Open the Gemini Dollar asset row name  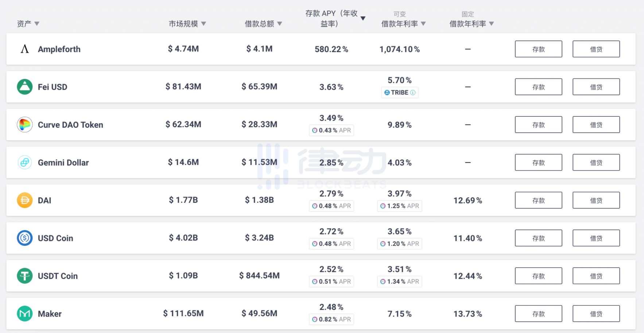click(63, 163)
